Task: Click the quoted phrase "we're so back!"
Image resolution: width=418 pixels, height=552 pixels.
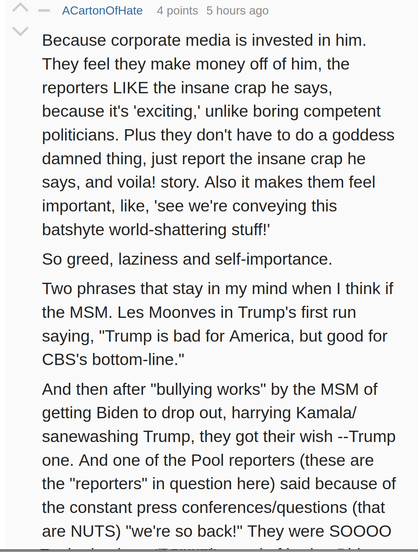Action: pyautogui.click(x=187, y=531)
